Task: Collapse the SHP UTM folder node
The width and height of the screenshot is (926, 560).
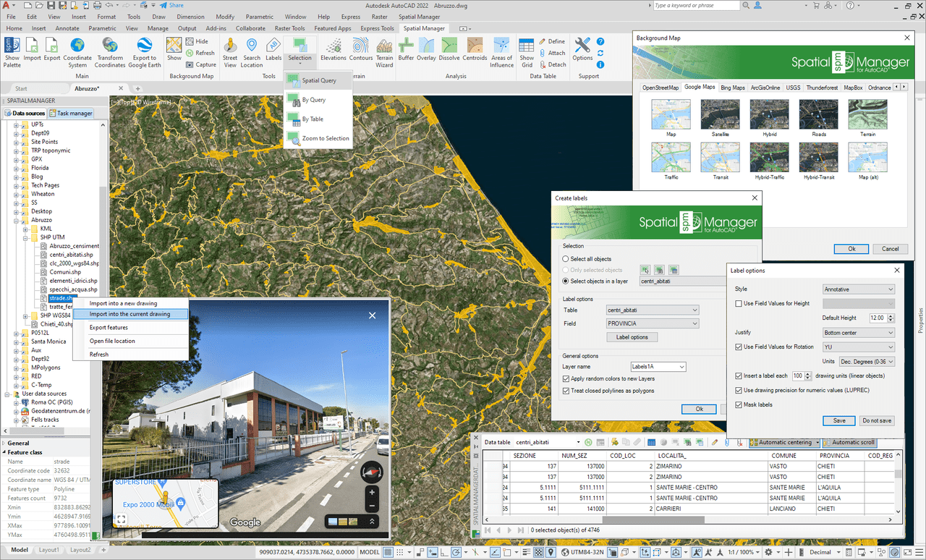Action: pos(26,237)
